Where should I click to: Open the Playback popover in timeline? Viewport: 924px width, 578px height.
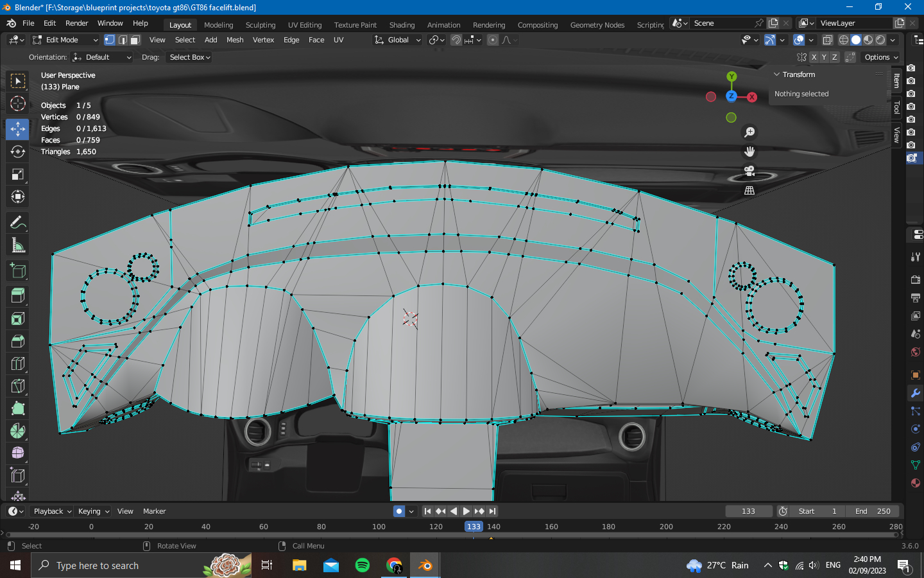(52, 511)
